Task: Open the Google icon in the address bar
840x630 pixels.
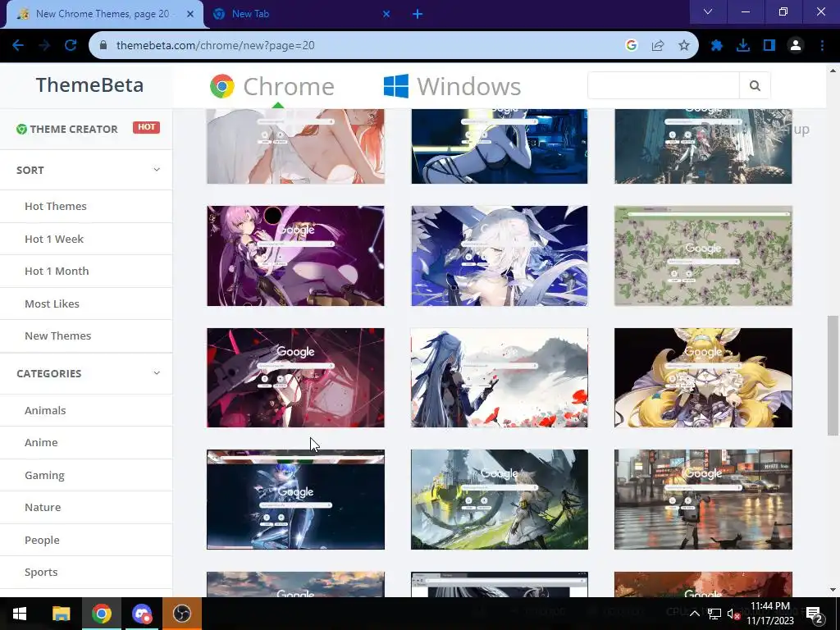Action: point(631,46)
